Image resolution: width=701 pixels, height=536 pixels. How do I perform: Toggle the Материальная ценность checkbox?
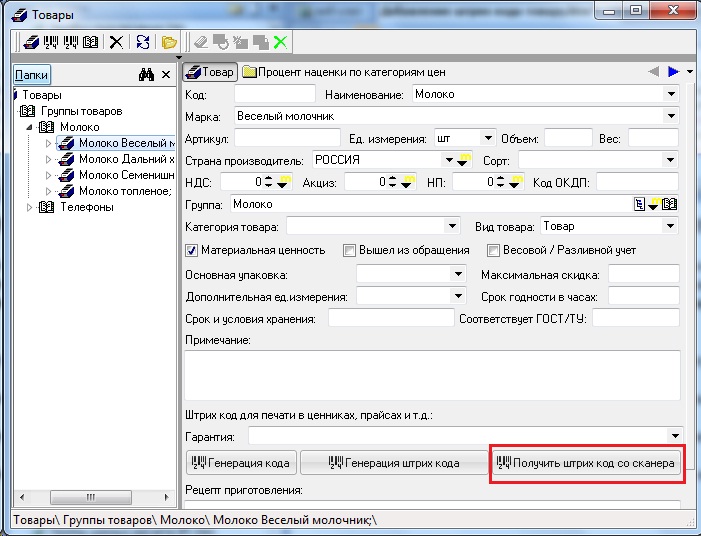pos(191,250)
